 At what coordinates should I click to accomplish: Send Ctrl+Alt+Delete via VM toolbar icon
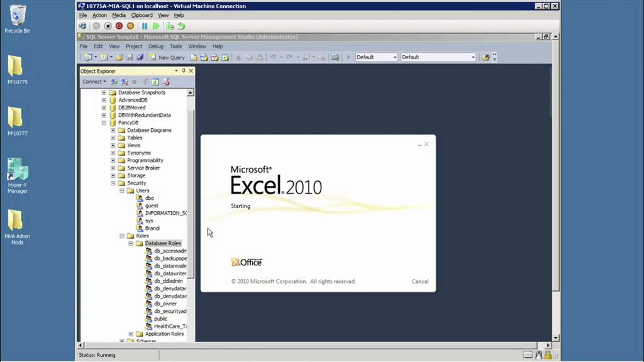click(83, 26)
